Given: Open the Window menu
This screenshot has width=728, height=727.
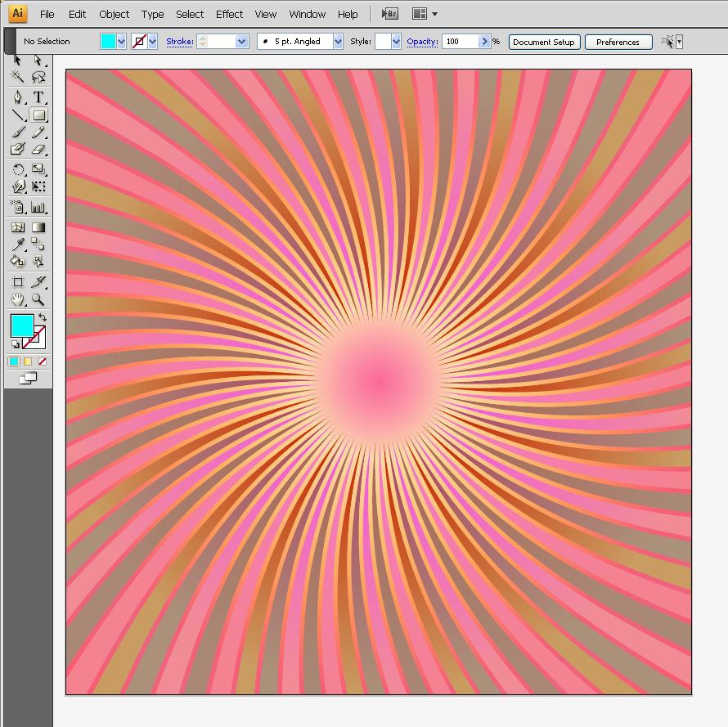Looking at the screenshot, I should (x=307, y=15).
